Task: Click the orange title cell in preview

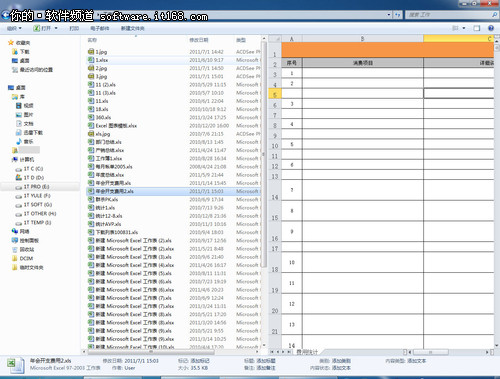Action: (388, 50)
